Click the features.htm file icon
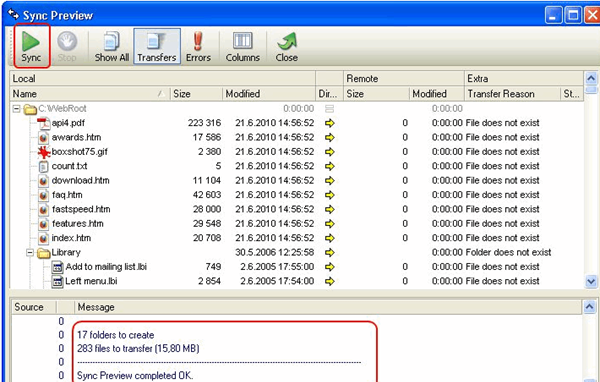The image size is (600, 382). (44, 224)
